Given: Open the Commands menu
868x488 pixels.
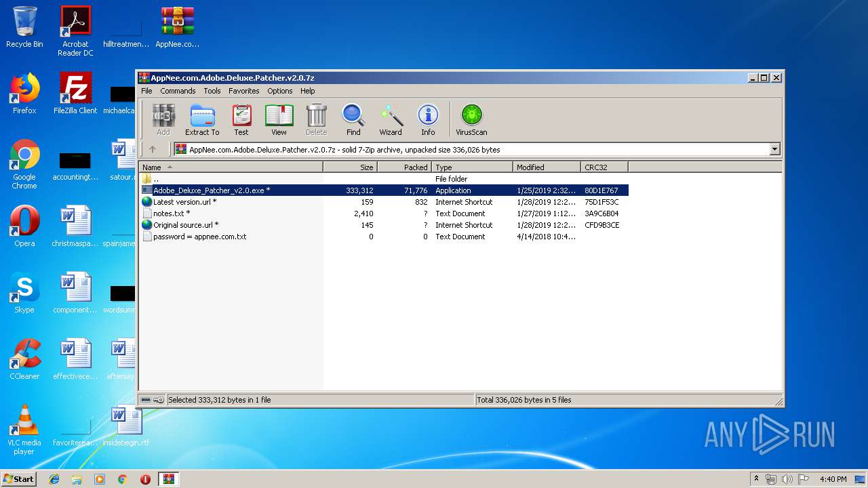Looking at the screenshot, I should [x=178, y=91].
